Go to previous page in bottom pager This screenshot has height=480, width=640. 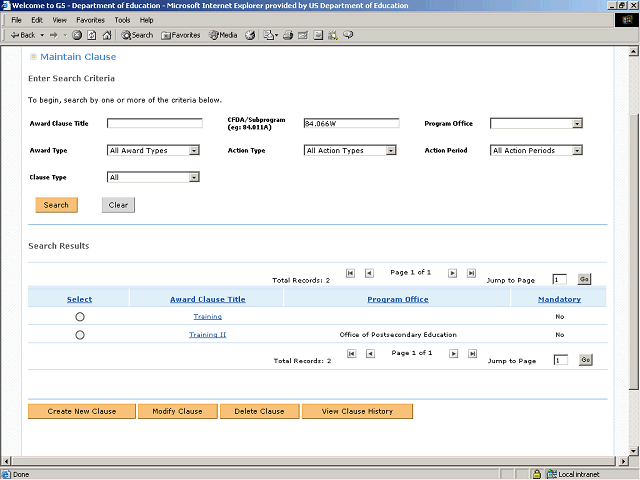370,353
